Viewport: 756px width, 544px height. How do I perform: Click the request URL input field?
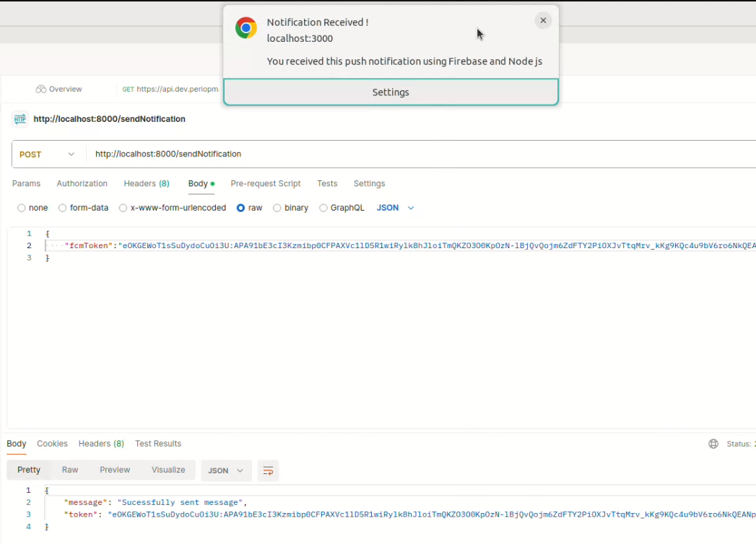coord(419,154)
